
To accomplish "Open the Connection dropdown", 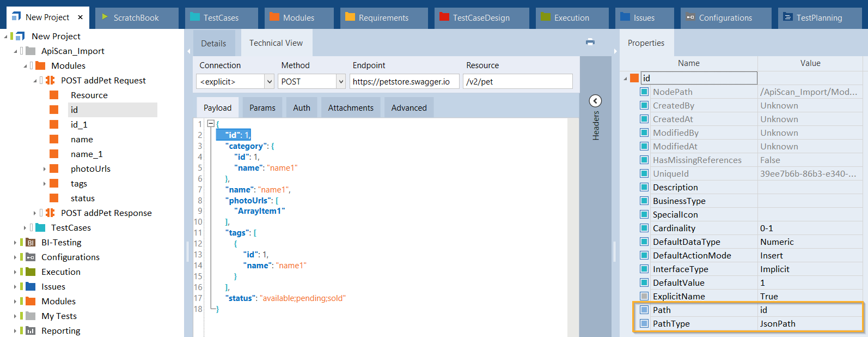I will [x=269, y=82].
